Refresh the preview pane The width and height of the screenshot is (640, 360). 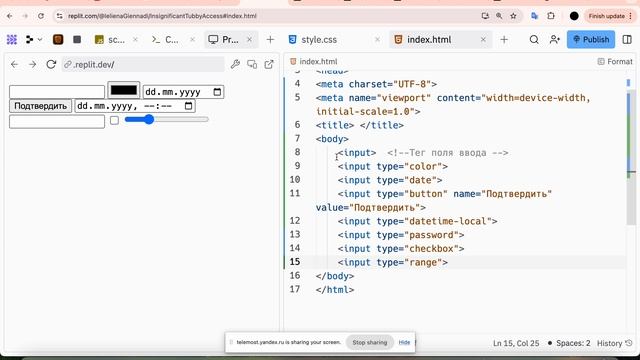(x=51, y=64)
